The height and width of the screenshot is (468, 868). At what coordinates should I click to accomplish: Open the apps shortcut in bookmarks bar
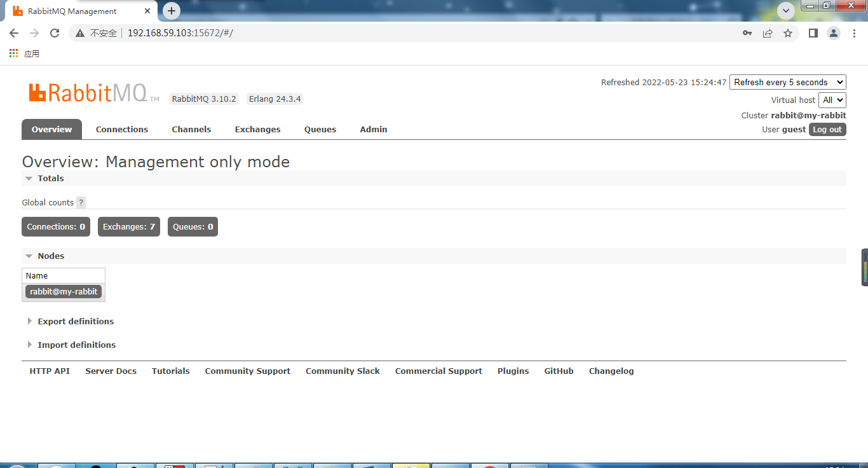[x=24, y=54]
